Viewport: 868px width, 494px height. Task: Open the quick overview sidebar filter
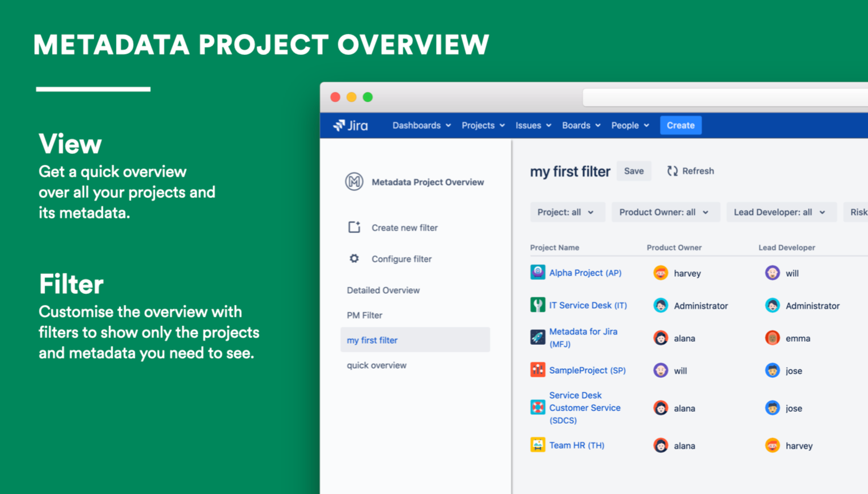point(377,365)
